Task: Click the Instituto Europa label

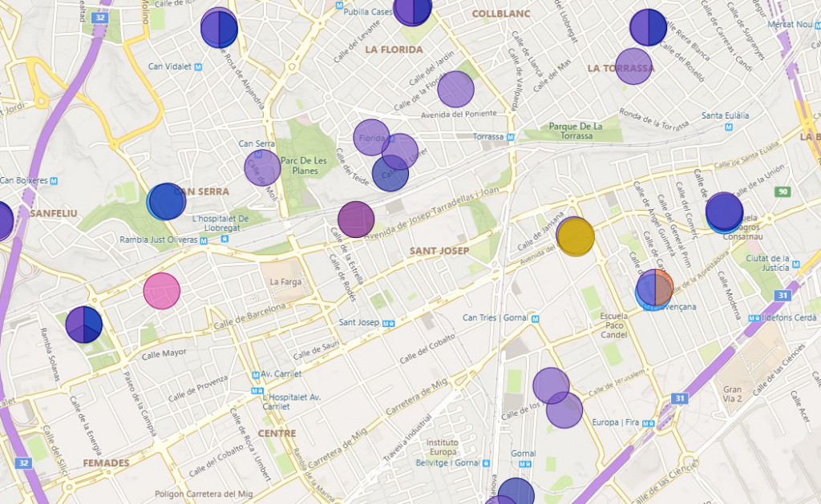Action: click(443, 447)
